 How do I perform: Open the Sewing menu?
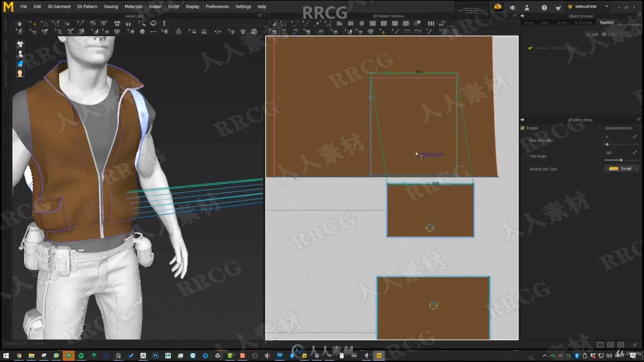pyautogui.click(x=111, y=6)
